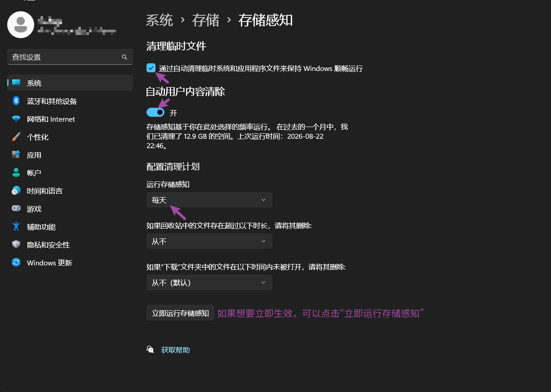Open 时间和语言 settings

click(70, 190)
